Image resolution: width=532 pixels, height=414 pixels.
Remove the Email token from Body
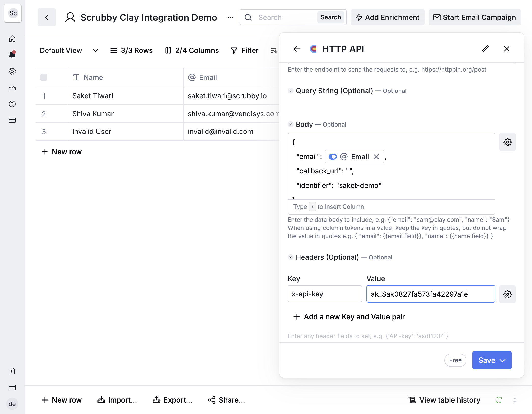click(376, 157)
